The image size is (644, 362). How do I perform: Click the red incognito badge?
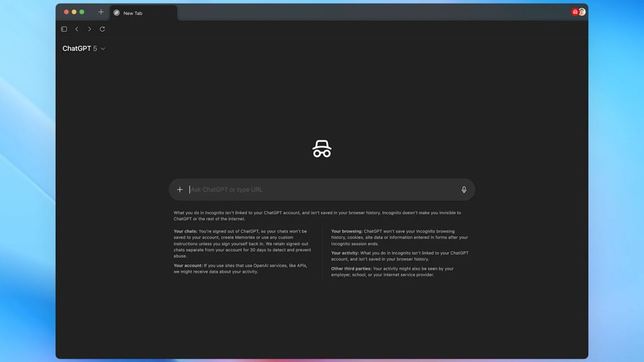(x=574, y=11)
